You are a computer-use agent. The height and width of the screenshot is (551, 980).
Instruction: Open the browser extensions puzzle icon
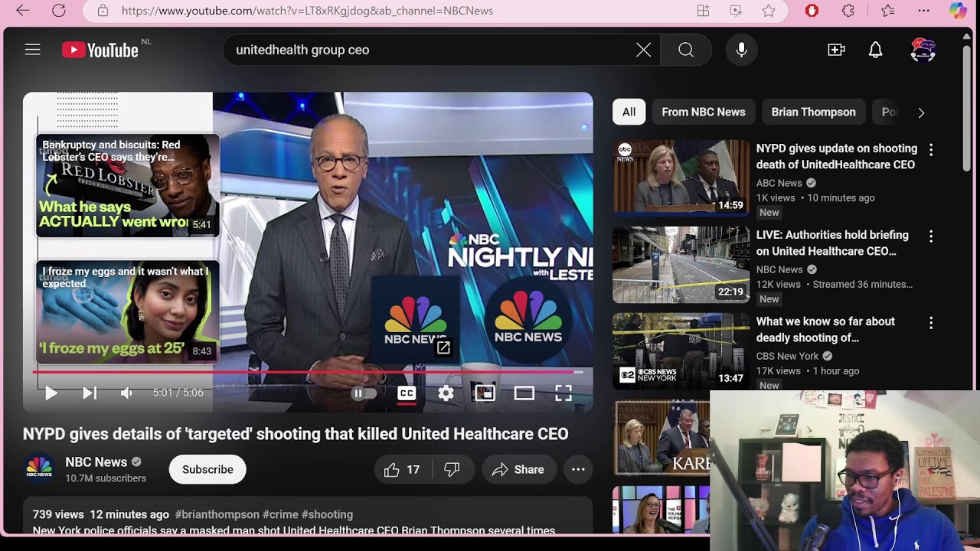(848, 11)
